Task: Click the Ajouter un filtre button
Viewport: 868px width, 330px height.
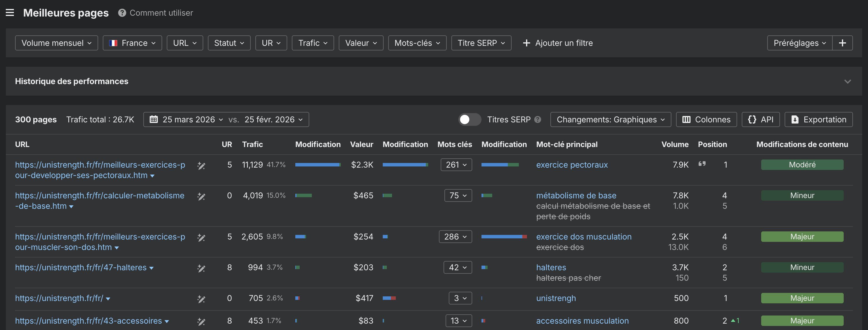Action: pos(557,43)
